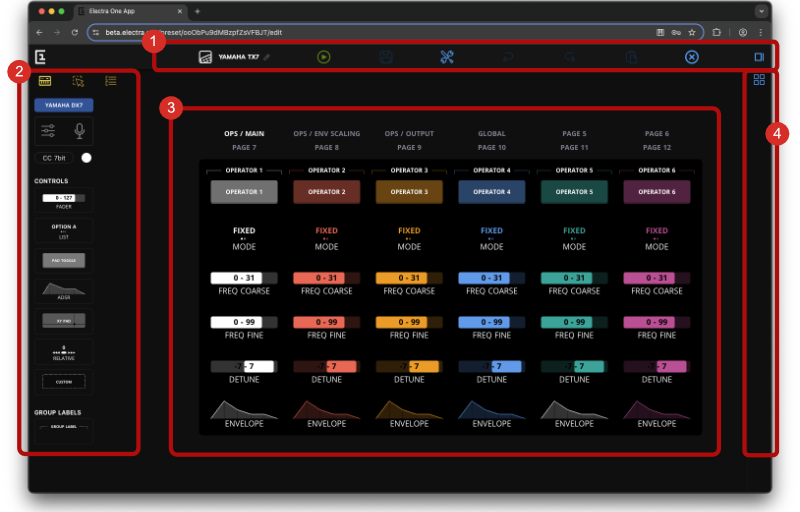800x512 pixels.
Task: Click the preset icon beside YAMAHA TX7
Action: (x=205, y=57)
